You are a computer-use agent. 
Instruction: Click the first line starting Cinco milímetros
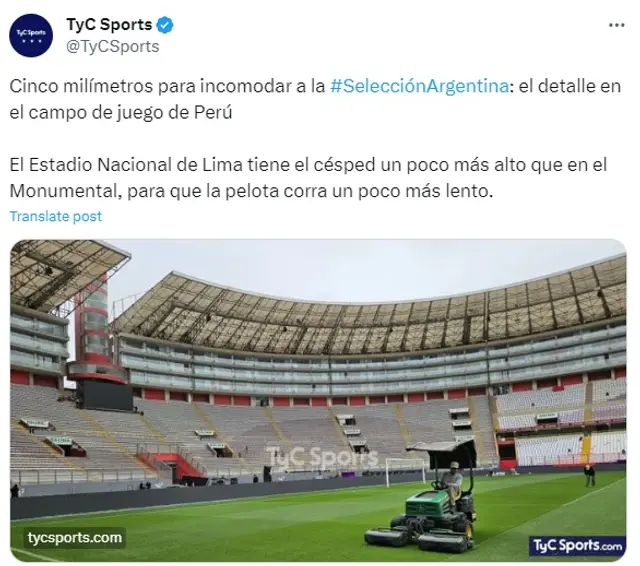tap(315, 86)
